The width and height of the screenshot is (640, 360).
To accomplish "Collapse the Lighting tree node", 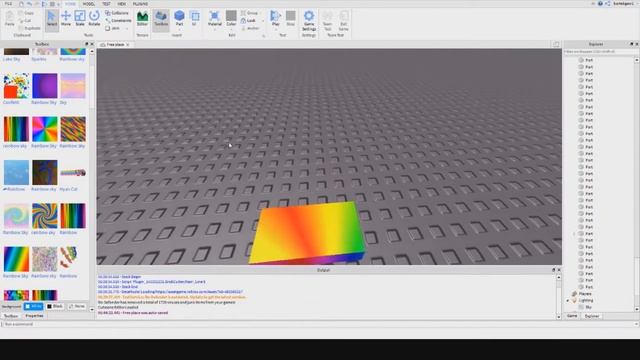I will pos(568,300).
